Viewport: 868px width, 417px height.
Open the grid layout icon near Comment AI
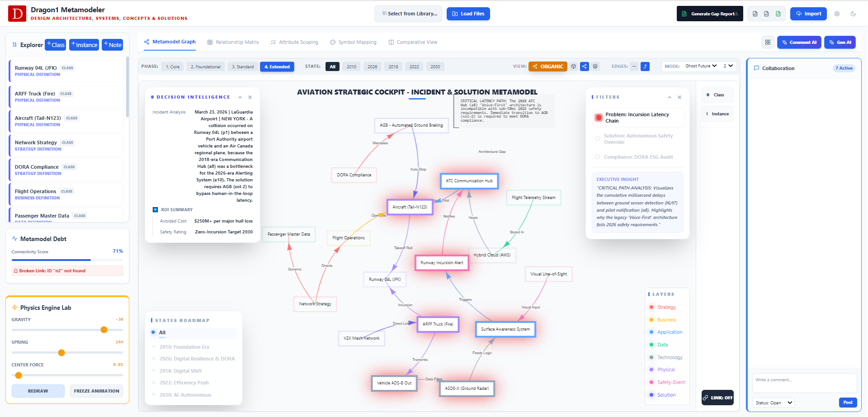(768, 42)
